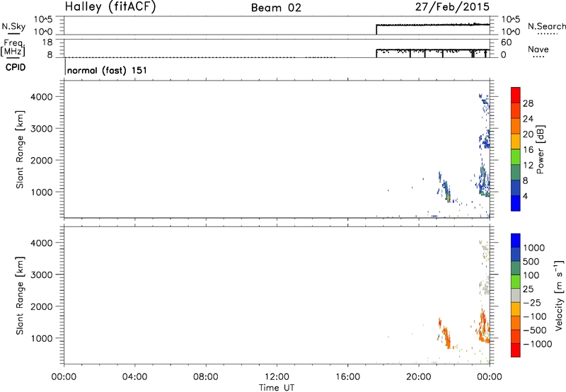Select the "-1000" label on the Velocity colorbar

[x=537, y=344]
